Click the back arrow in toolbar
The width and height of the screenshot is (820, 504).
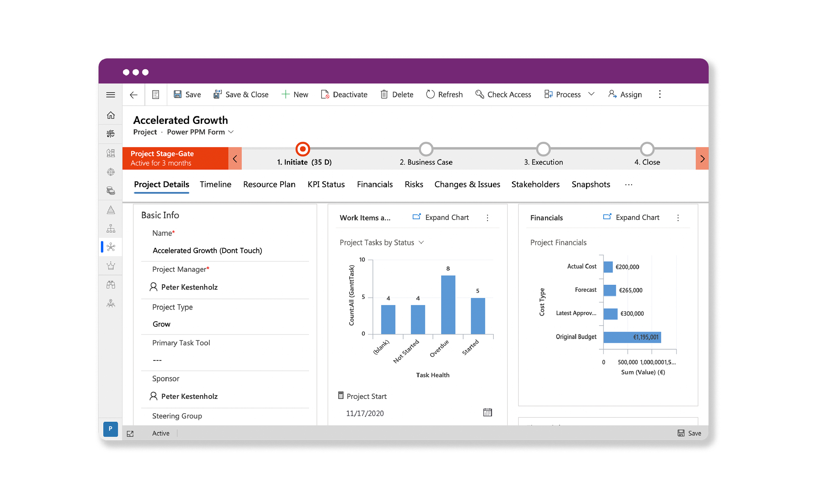(x=133, y=95)
